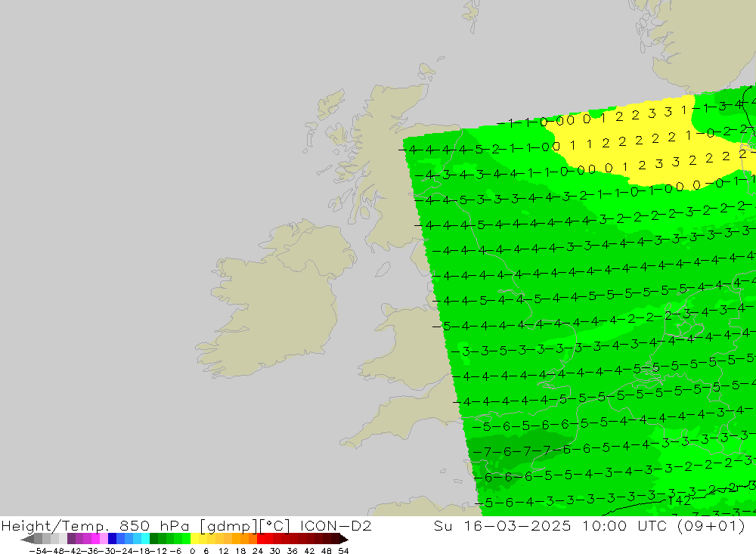Select the bright yellow legend swatch above 0

pyautogui.click(x=195, y=539)
